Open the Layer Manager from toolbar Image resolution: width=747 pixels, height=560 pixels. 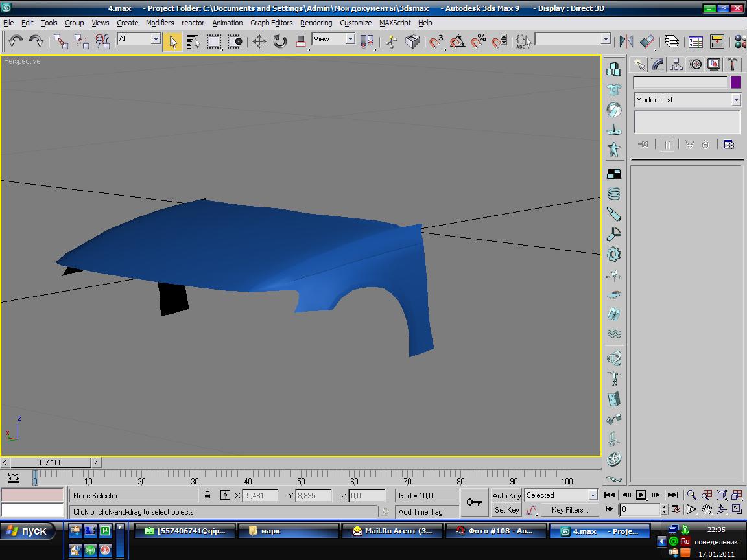pos(672,41)
